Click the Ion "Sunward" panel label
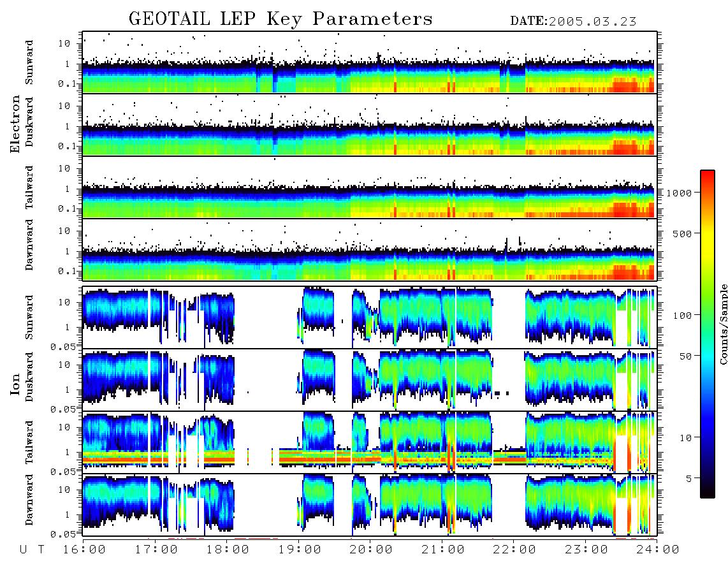Image resolution: width=728 pixels, height=561 pixels. click(x=30, y=317)
